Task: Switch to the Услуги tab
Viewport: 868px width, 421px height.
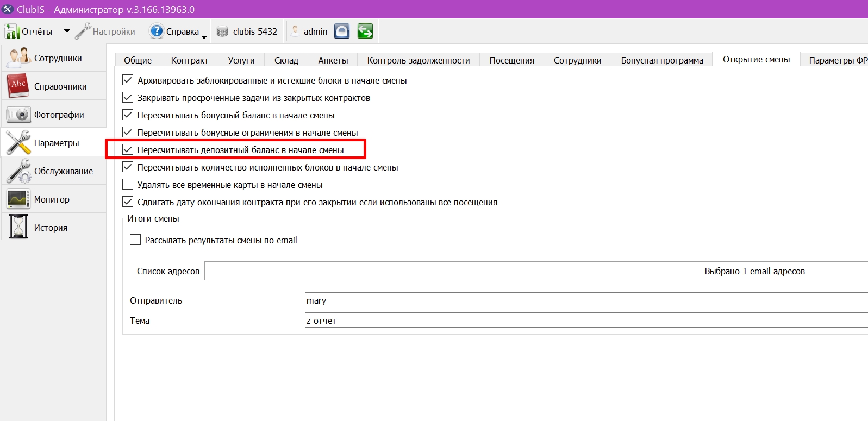Action: [x=241, y=60]
